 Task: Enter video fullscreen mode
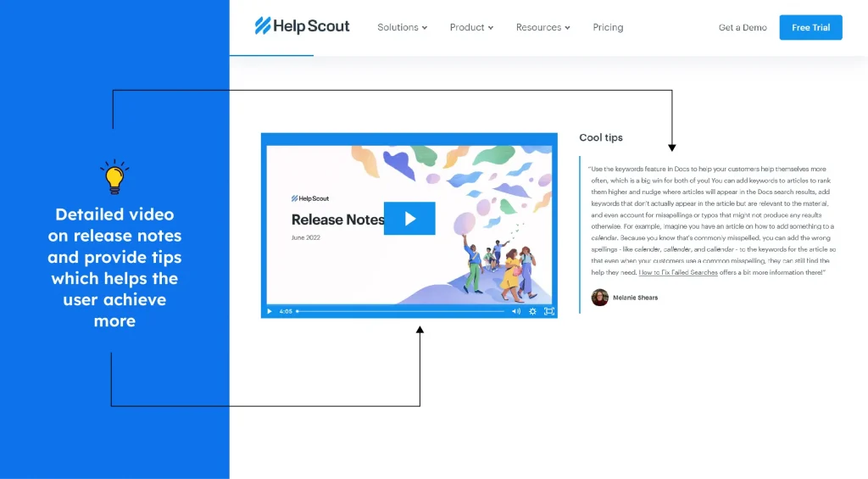tap(549, 311)
